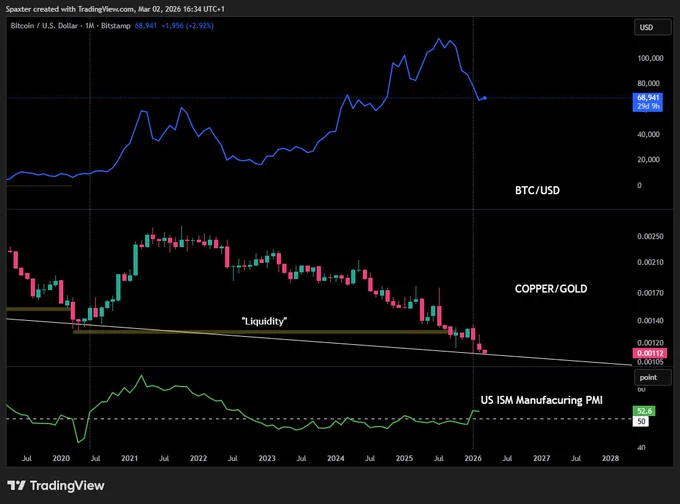Viewport: 680px width, 504px height.
Task: Click the "Liquidity" text annotation
Action: [x=264, y=321]
